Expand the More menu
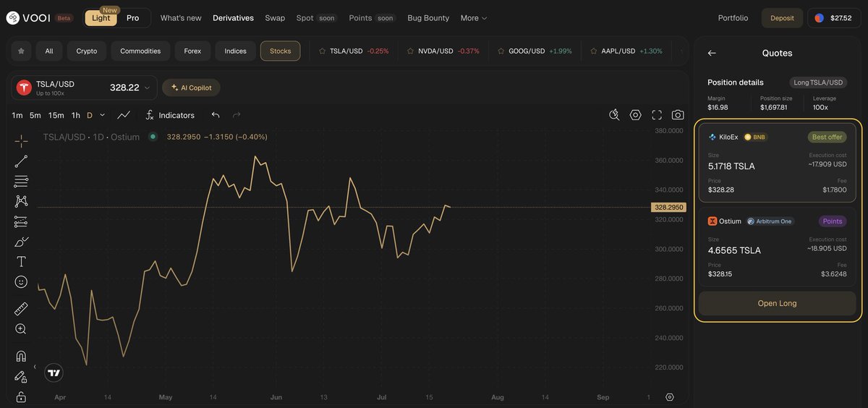Image resolution: width=868 pixels, height=408 pixels. (474, 18)
